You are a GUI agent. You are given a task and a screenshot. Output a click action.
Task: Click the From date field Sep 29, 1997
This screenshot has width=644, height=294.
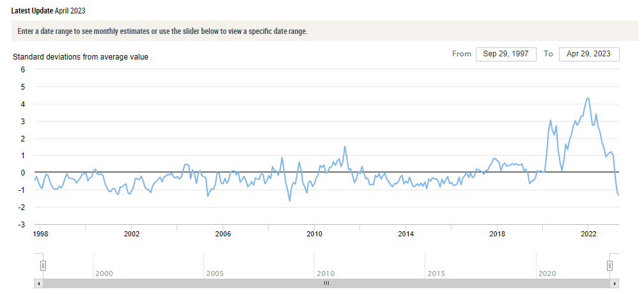[x=505, y=54]
